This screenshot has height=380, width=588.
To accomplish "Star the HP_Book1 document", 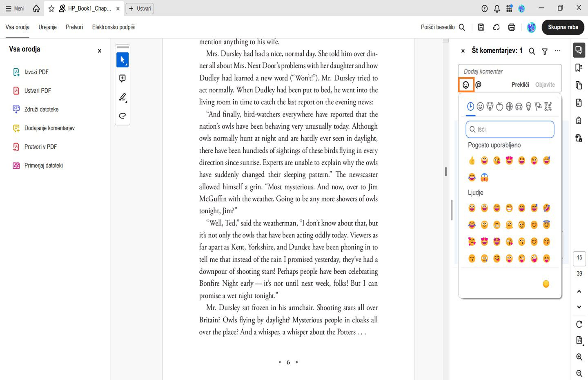I will pyautogui.click(x=51, y=9).
